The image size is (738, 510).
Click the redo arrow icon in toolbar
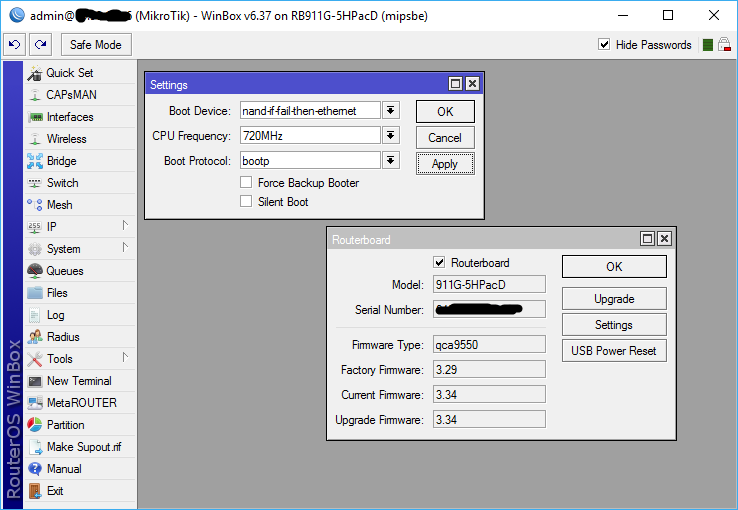point(40,45)
